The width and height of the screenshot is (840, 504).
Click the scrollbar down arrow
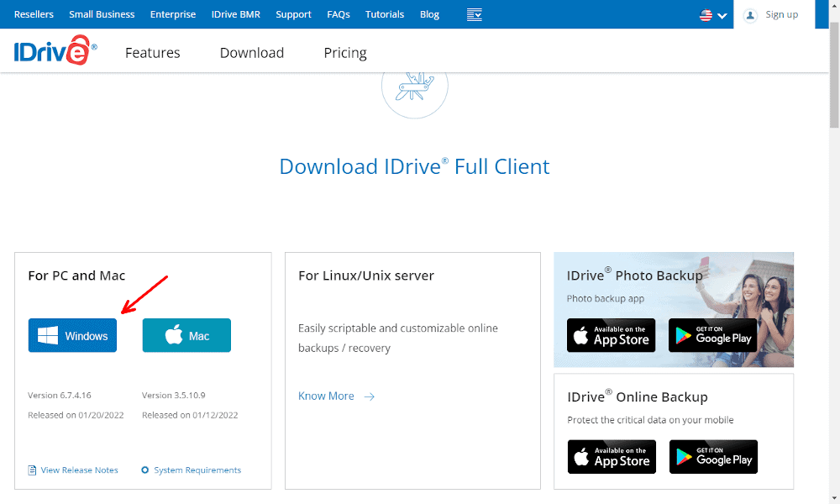pos(834,498)
